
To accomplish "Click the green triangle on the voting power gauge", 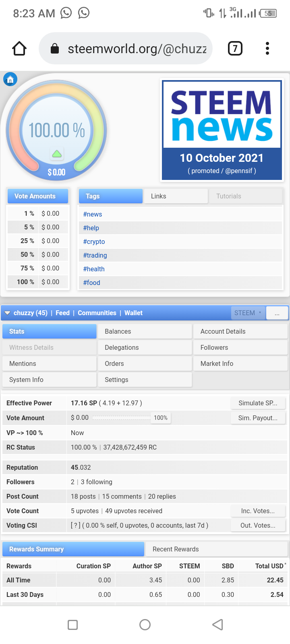I will click(57, 153).
